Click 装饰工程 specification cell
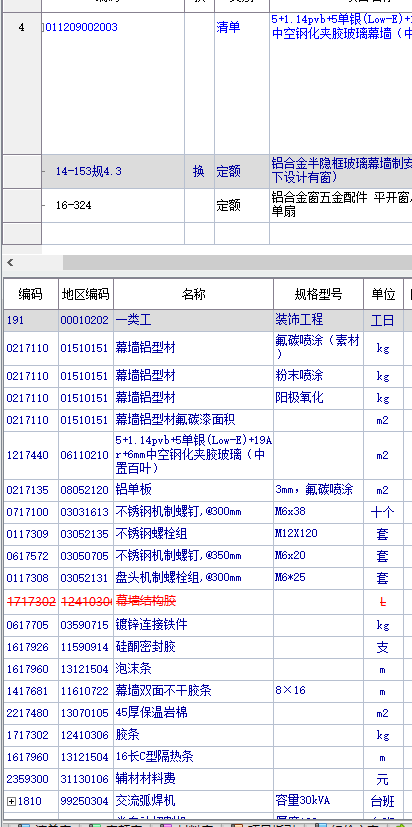 click(318, 320)
